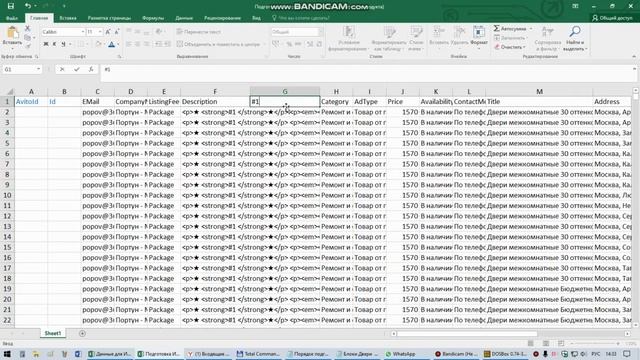Open the Windows Start button
Screen dimensions: 640x360
[x=7, y=354]
